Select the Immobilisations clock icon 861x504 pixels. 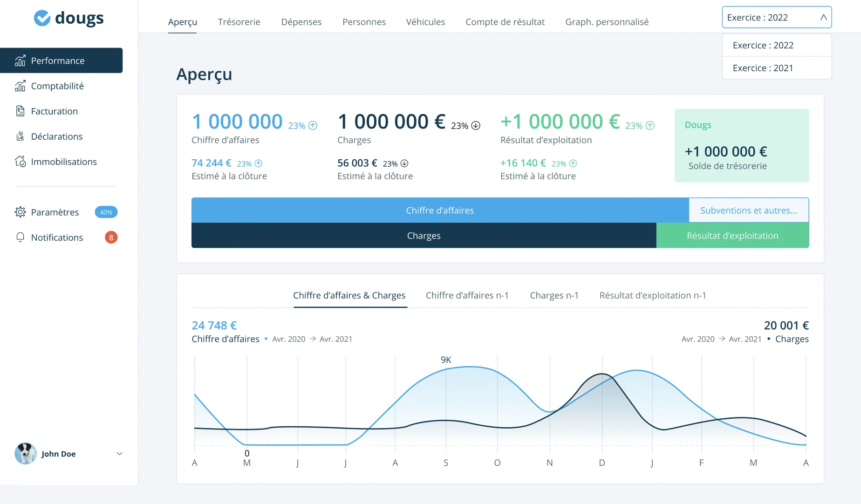(20, 161)
